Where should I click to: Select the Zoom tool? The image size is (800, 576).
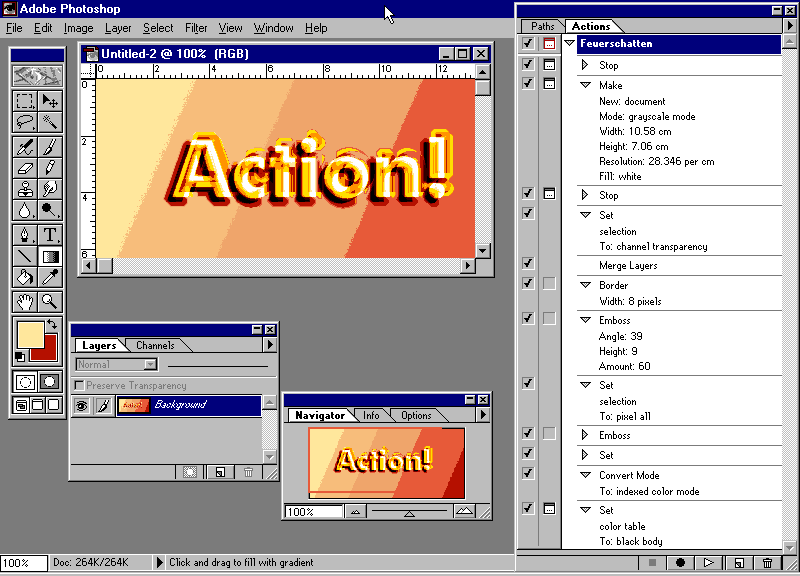[x=50, y=302]
